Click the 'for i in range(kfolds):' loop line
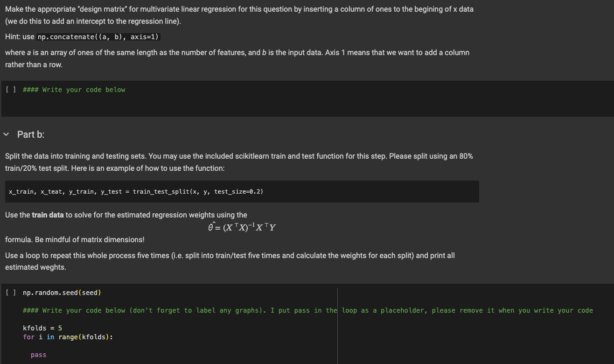614x364 pixels. click(68, 336)
